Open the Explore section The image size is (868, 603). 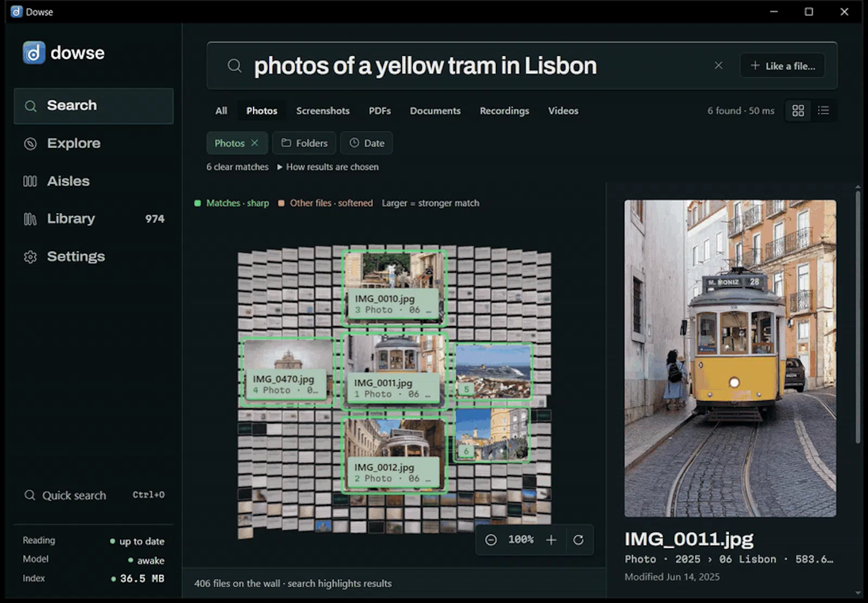[x=93, y=143]
